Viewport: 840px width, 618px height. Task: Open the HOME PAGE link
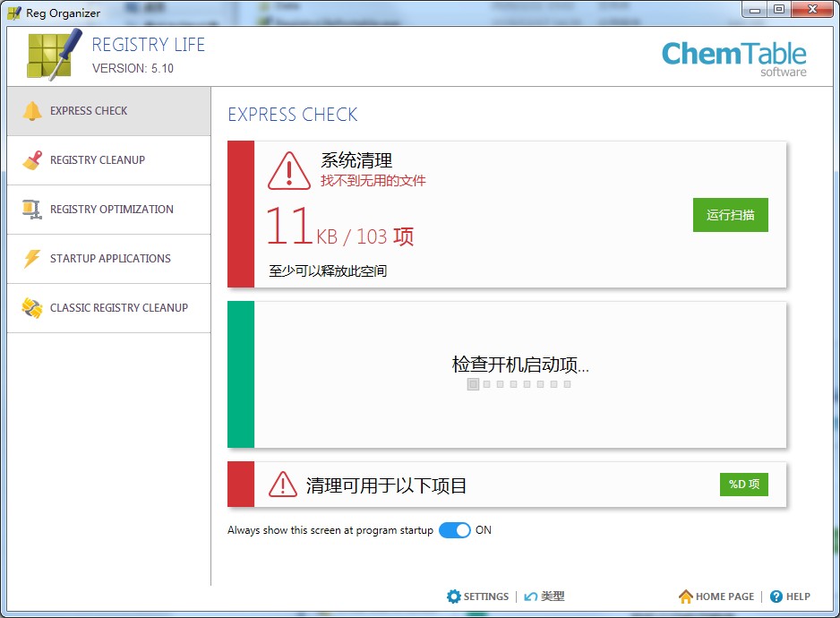724,597
